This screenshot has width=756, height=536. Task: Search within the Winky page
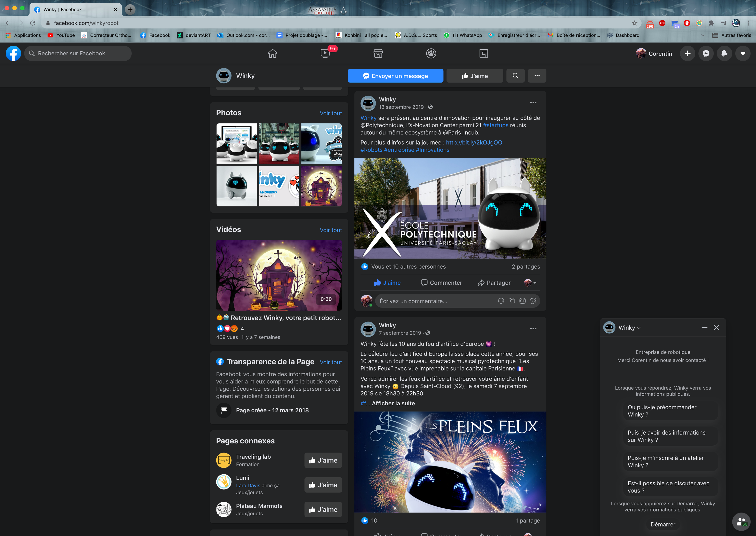pyautogui.click(x=515, y=76)
